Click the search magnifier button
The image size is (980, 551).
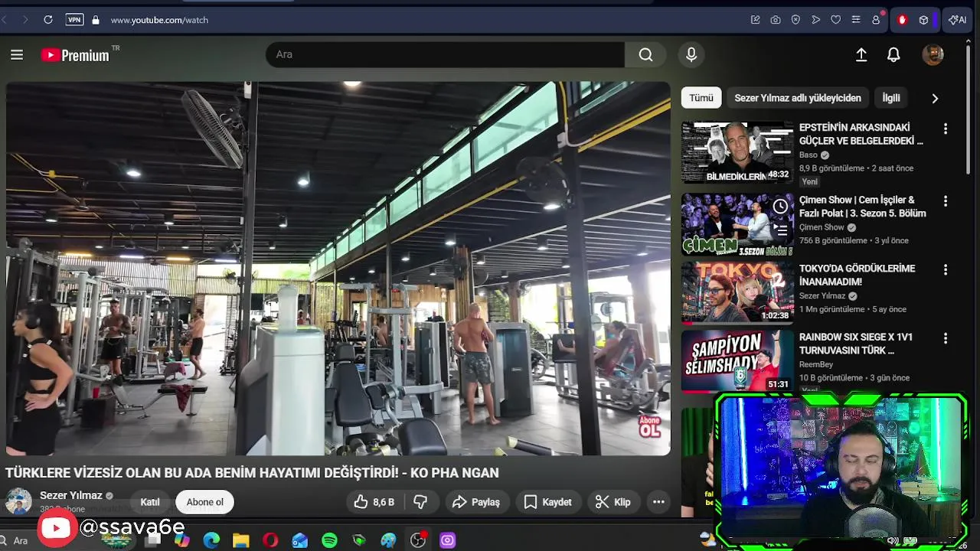[x=646, y=54]
